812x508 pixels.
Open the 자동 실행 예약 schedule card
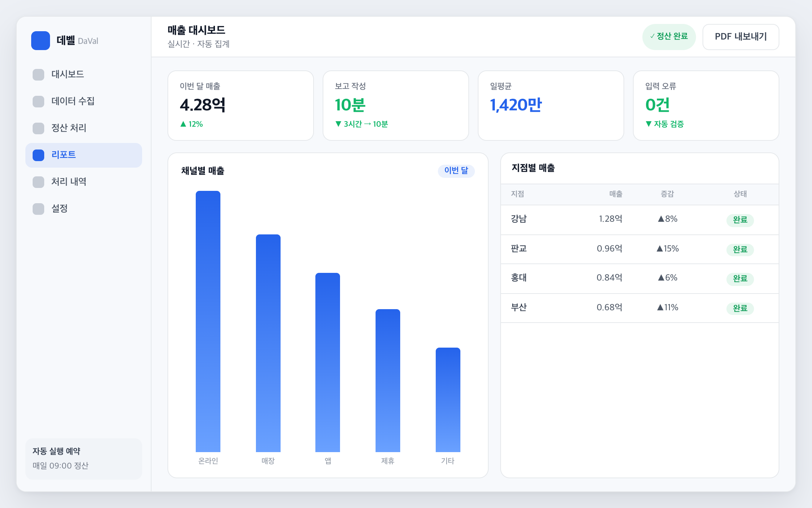click(x=84, y=459)
